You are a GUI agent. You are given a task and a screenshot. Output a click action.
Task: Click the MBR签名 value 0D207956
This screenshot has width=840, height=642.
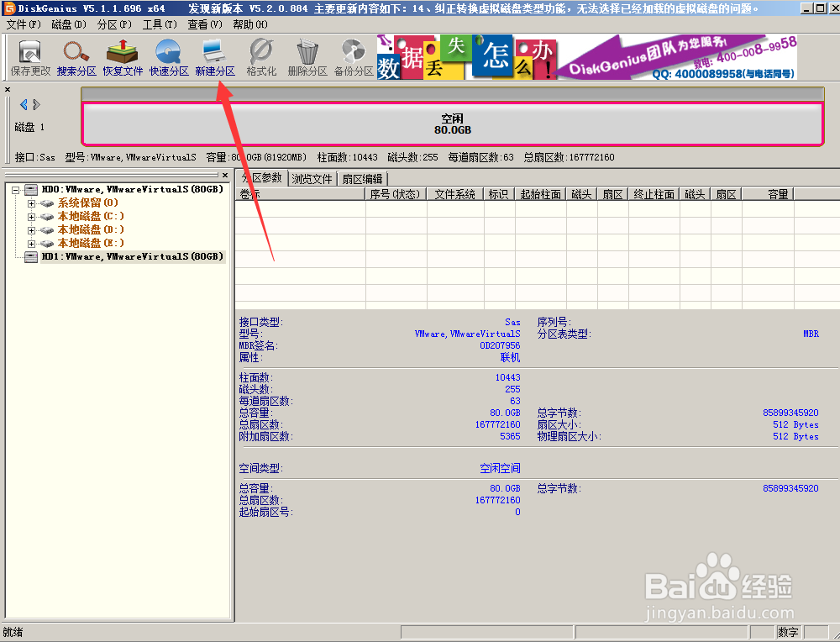500,345
